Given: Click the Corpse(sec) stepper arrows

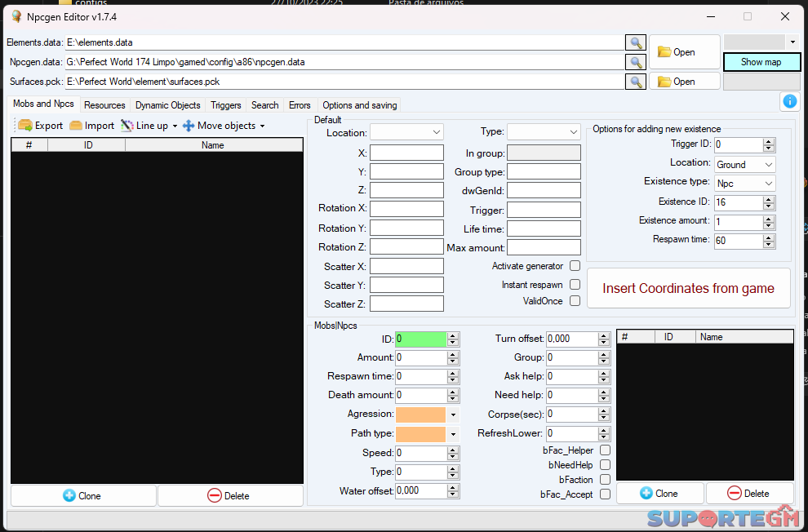Looking at the screenshot, I should pos(604,415).
